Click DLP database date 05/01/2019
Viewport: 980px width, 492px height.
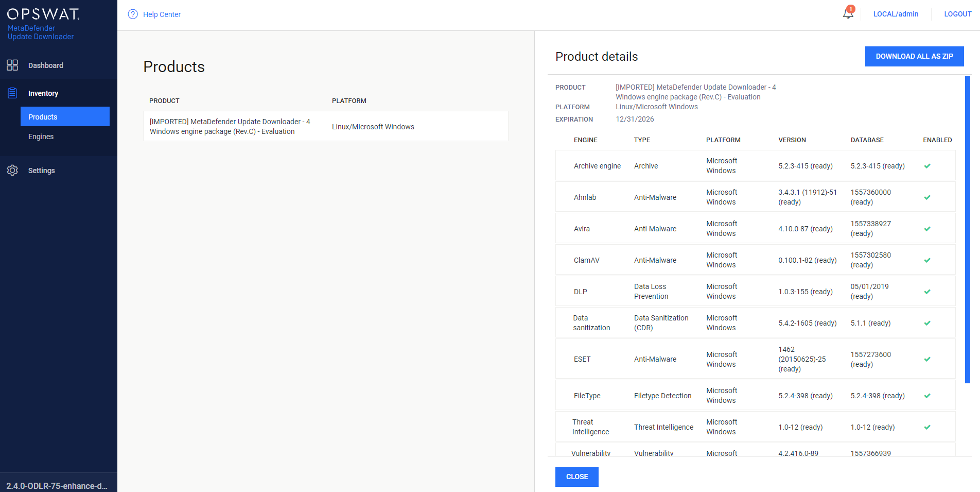tap(869, 292)
